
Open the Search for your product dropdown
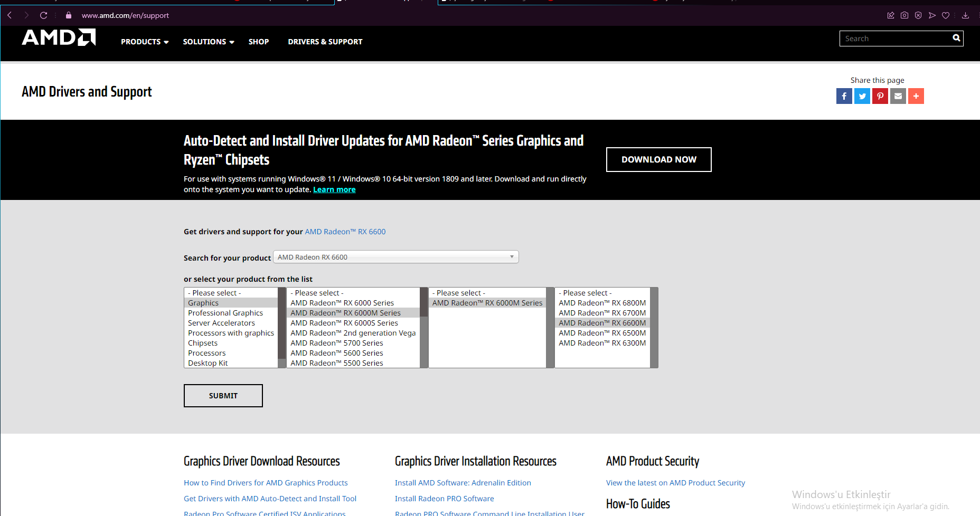396,257
